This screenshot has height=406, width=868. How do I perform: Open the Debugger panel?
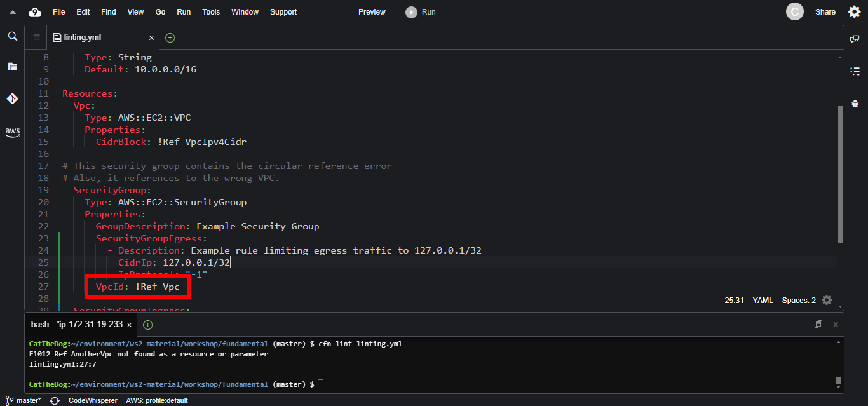point(855,103)
